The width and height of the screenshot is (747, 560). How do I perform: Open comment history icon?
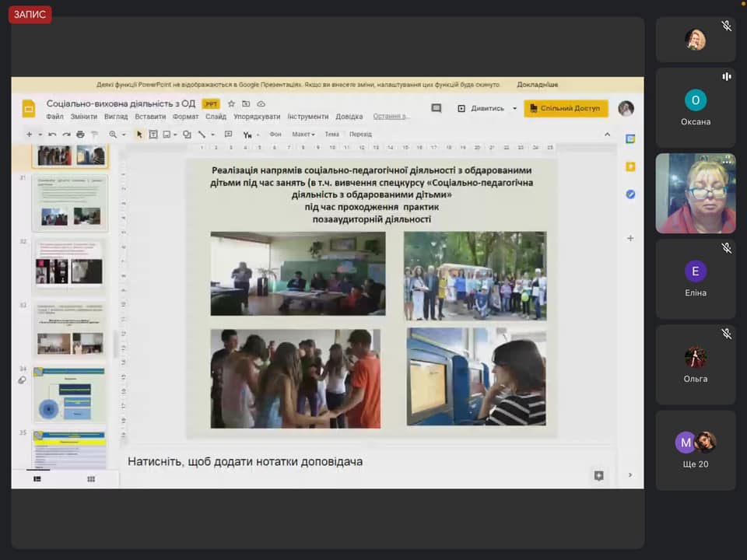coord(436,108)
